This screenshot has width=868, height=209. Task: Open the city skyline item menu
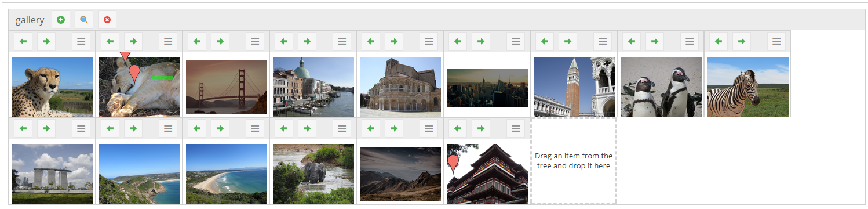tap(516, 41)
